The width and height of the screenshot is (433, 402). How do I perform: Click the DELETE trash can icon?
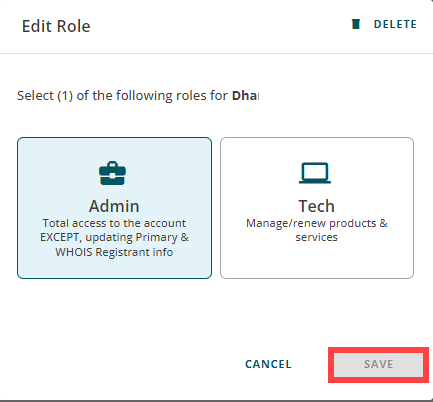356,24
